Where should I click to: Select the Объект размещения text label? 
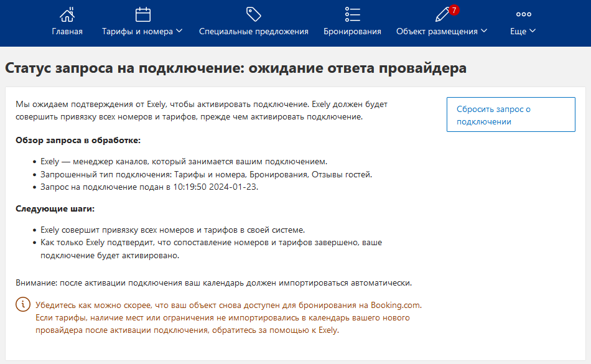pos(437,32)
